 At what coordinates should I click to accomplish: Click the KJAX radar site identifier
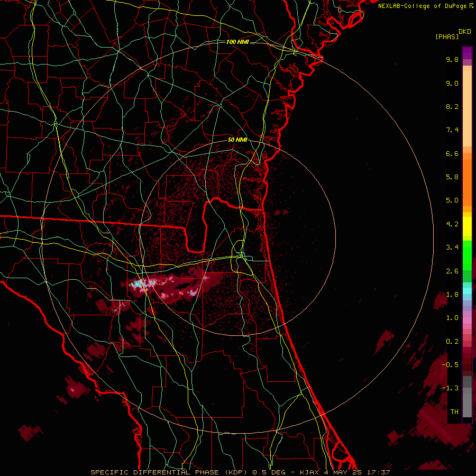310,472
